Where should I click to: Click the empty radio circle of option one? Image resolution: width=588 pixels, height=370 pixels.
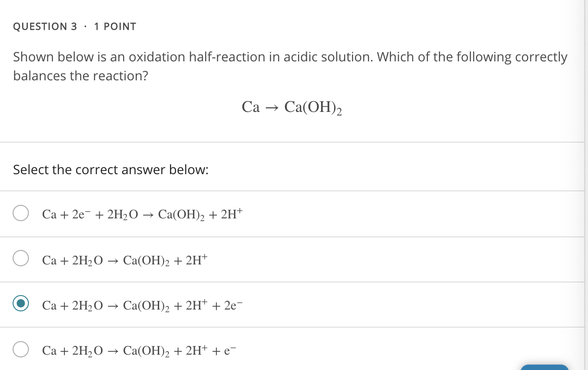pyautogui.click(x=21, y=213)
